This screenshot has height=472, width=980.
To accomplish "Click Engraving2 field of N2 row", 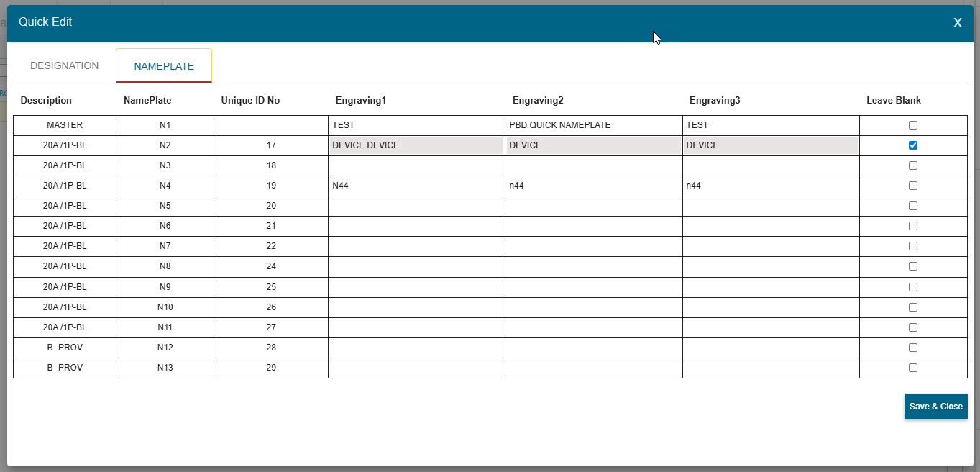I will pyautogui.click(x=593, y=145).
